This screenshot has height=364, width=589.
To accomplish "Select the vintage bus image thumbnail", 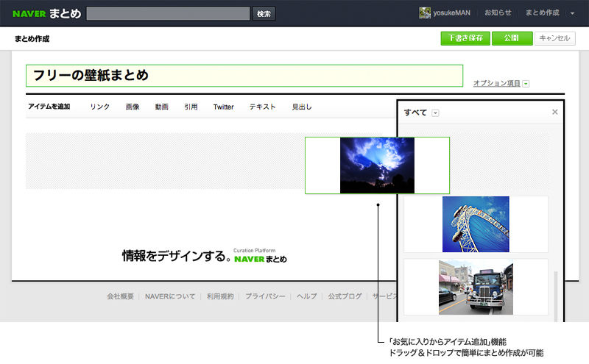I will click(x=476, y=287).
